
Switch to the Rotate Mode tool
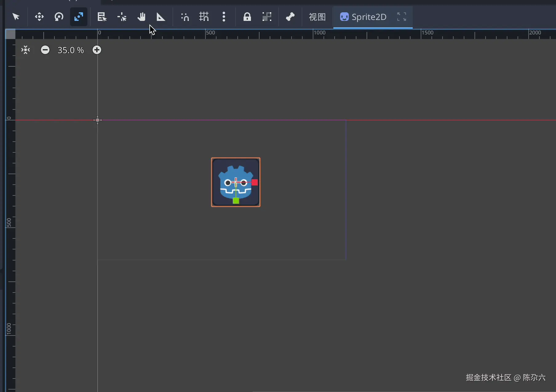[59, 17]
